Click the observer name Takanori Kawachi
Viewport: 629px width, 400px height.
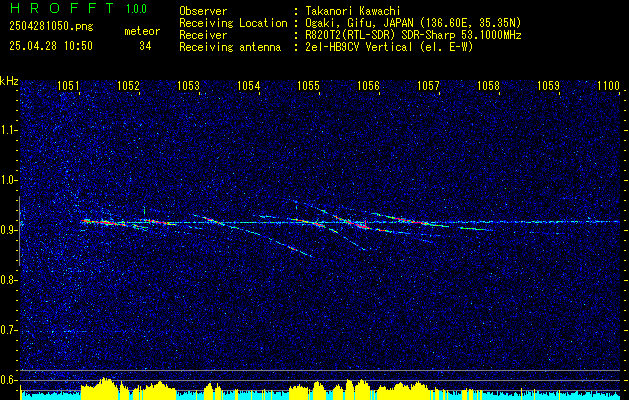coord(353,11)
